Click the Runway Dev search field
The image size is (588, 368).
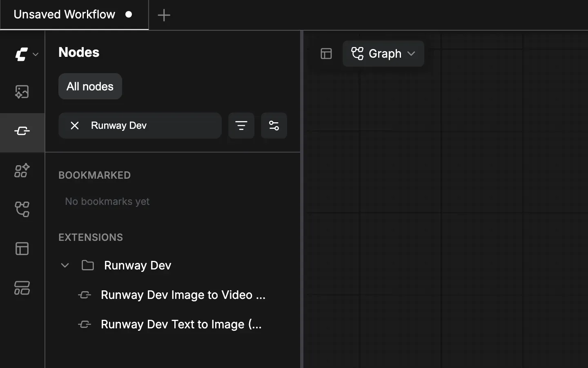(x=140, y=126)
